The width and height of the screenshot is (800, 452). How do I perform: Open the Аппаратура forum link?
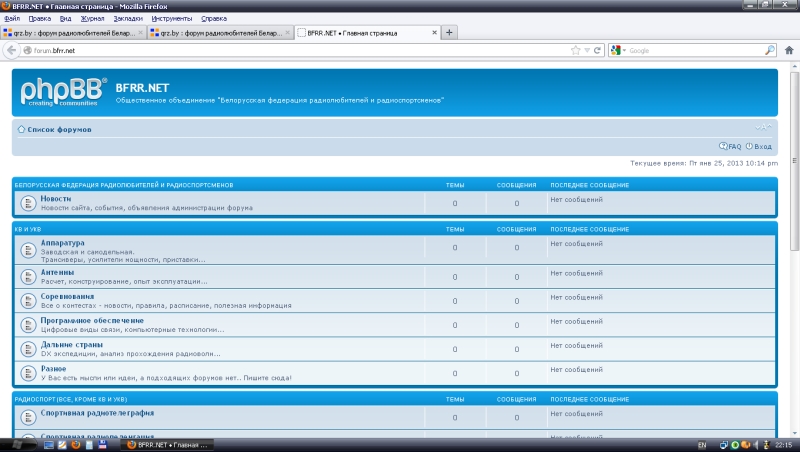click(x=62, y=242)
